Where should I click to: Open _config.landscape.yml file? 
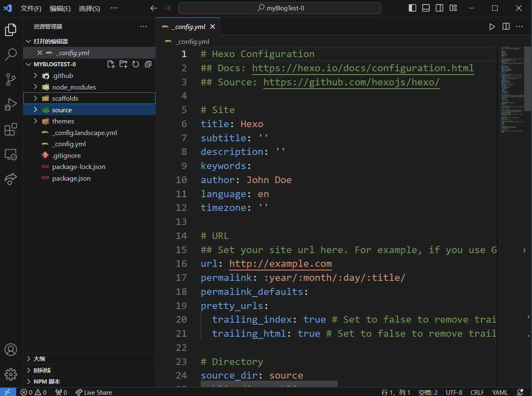click(x=89, y=133)
